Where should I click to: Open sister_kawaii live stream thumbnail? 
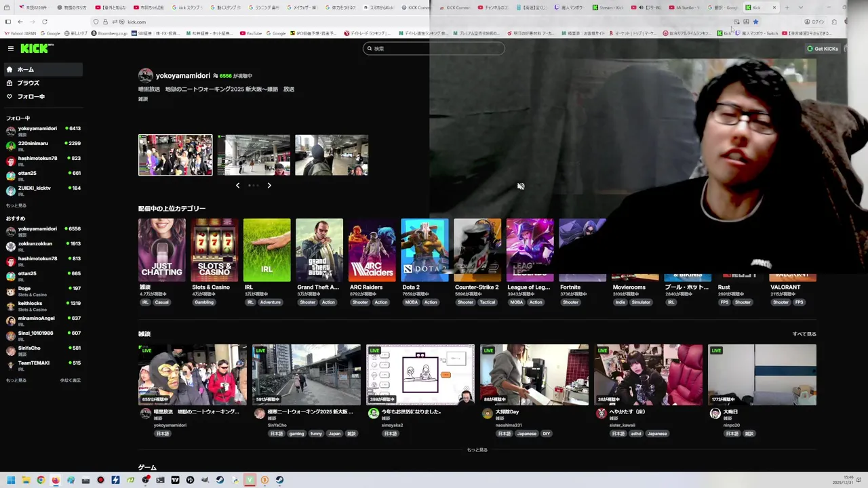point(648,375)
